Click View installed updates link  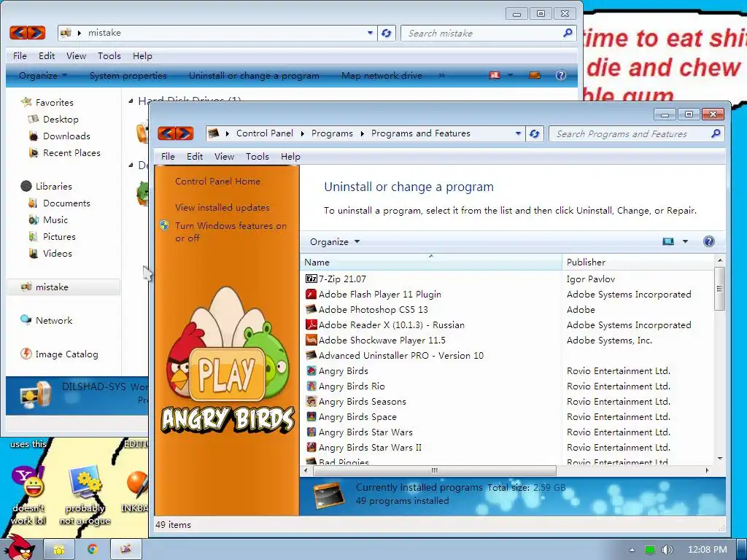[222, 208]
